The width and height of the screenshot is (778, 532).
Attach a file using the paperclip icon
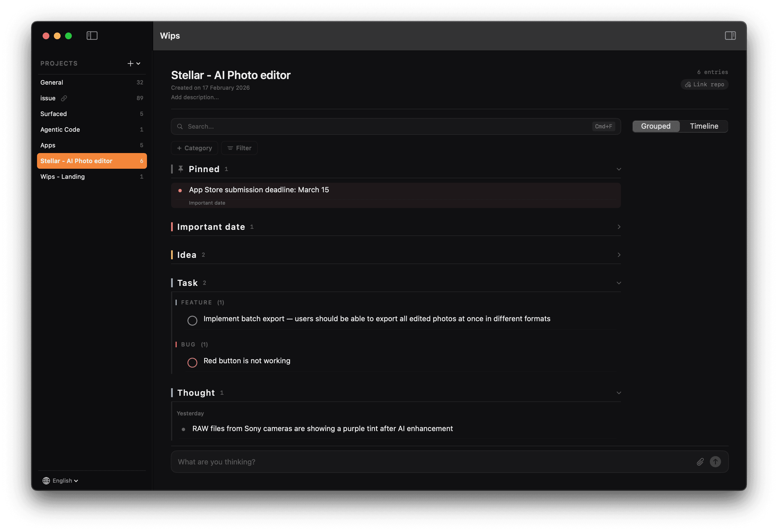(700, 462)
